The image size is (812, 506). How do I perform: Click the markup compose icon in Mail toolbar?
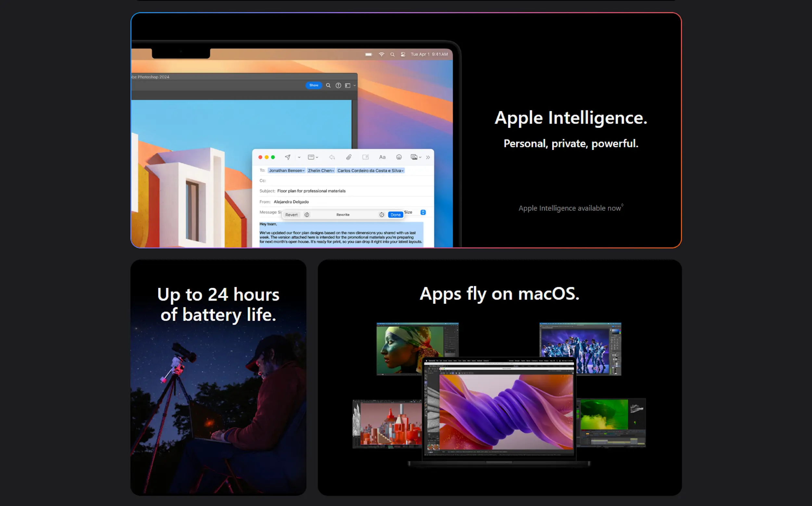click(x=366, y=157)
